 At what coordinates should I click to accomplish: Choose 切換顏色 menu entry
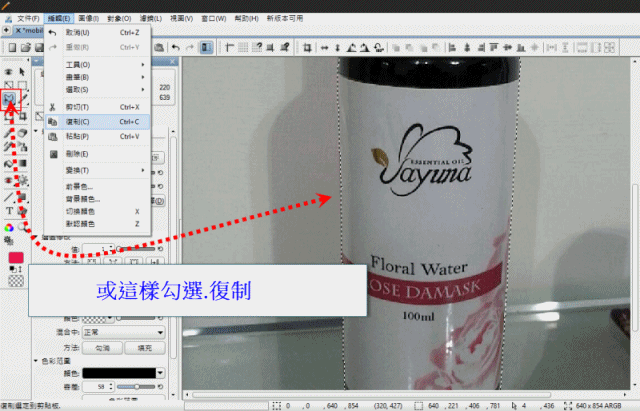98,211
